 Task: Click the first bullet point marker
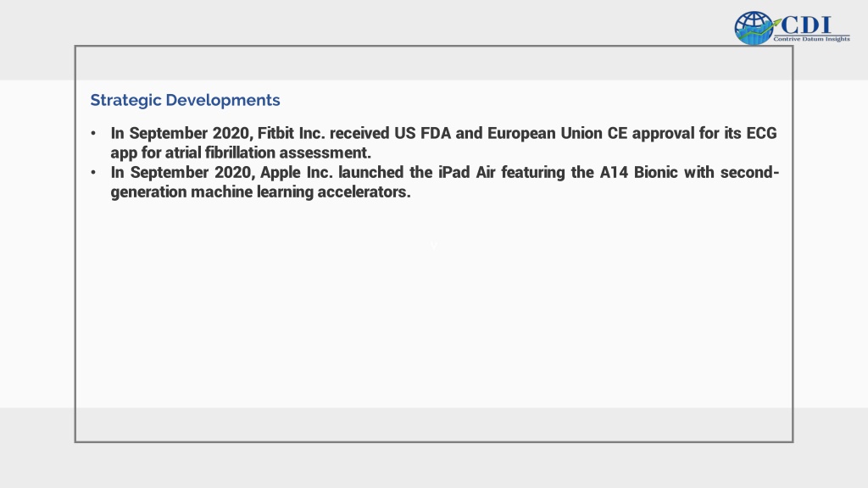[93, 133]
